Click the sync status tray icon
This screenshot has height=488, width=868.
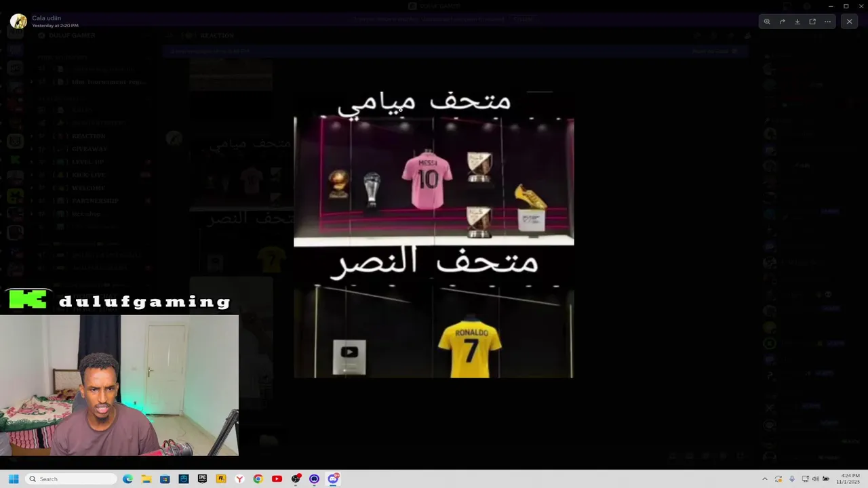[x=778, y=479]
